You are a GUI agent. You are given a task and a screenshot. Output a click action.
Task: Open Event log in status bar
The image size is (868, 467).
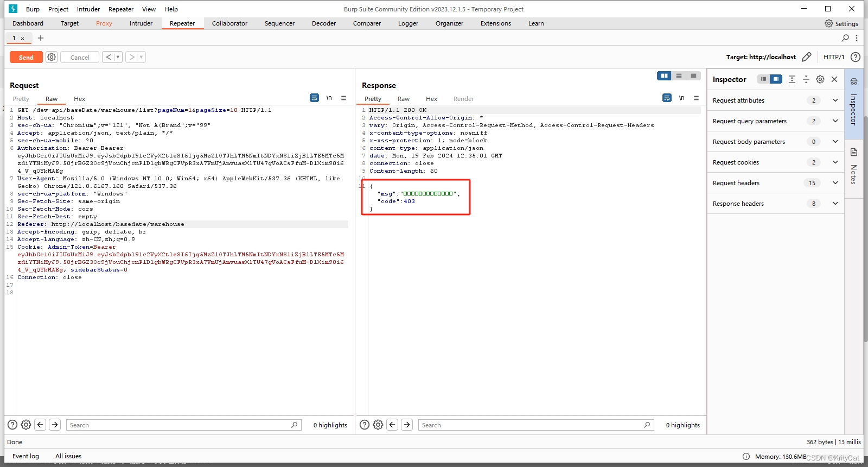click(x=25, y=456)
